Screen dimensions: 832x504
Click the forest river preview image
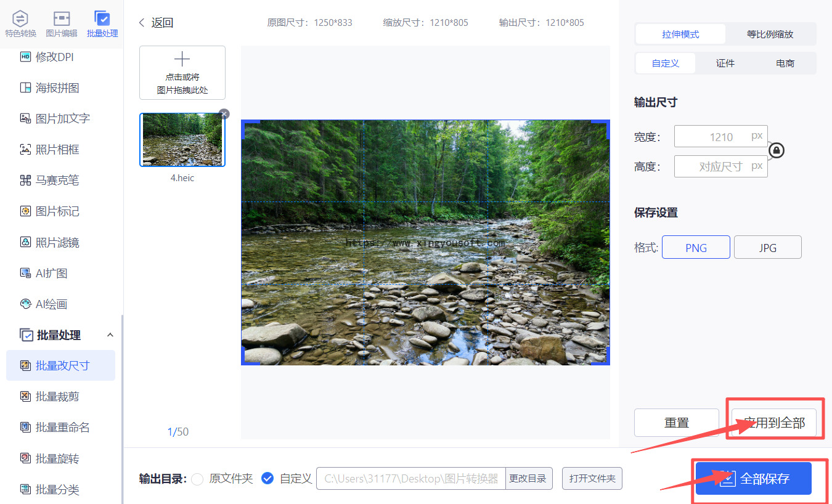[425, 242]
